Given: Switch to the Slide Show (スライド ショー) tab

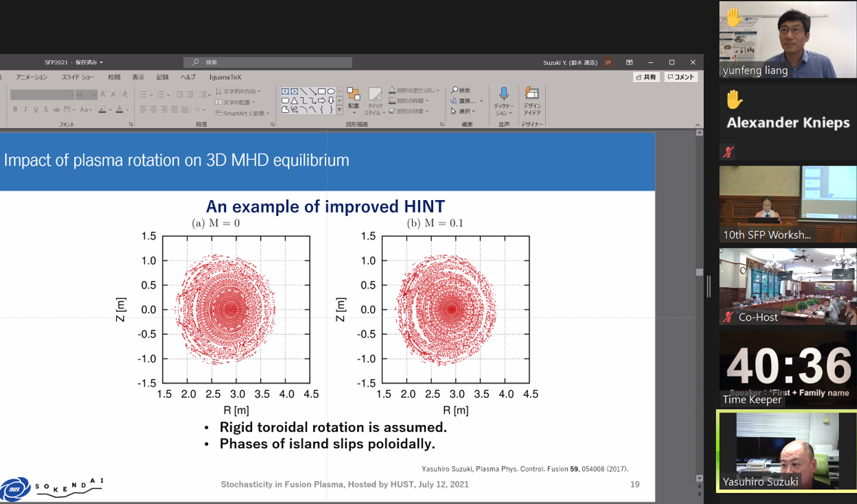Looking at the screenshot, I should coord(78,77).
